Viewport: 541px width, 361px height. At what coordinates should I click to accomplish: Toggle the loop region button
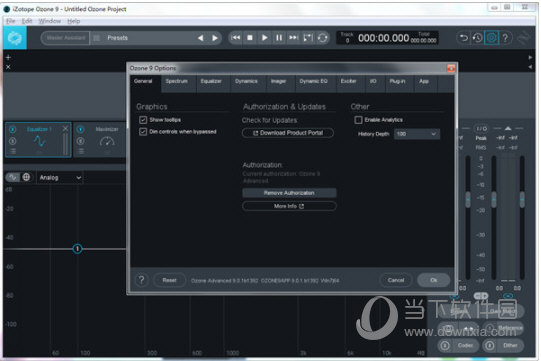tap(308, 38)
